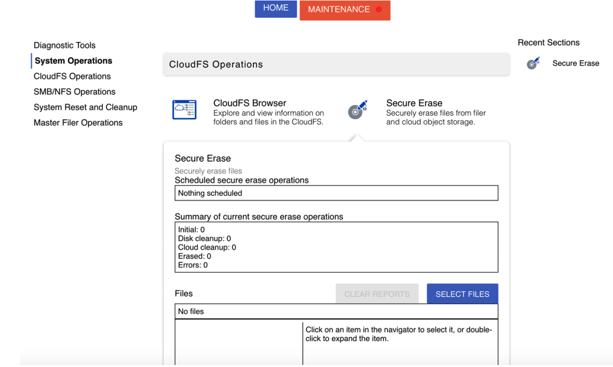Image resolution: width=613 pixels, height=367 pixels.
Task: Open the Secure Erase title link
Action: [x=414, y=103]
